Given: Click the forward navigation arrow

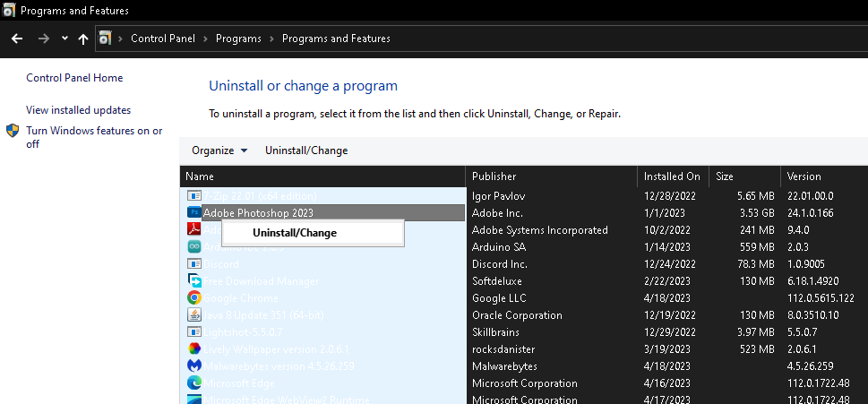Looking at the screenshot, I should pyautogui.click(x=44, y=39).
